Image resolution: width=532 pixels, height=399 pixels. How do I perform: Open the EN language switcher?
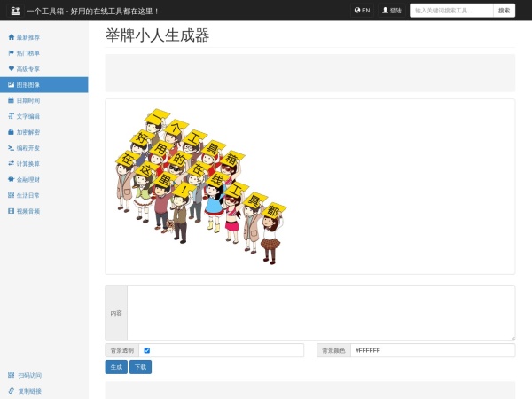[x=362, y=11]
